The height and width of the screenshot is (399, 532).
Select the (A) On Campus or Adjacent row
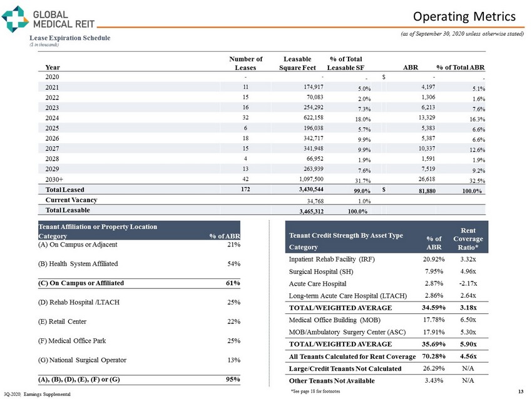pos(82,244)
